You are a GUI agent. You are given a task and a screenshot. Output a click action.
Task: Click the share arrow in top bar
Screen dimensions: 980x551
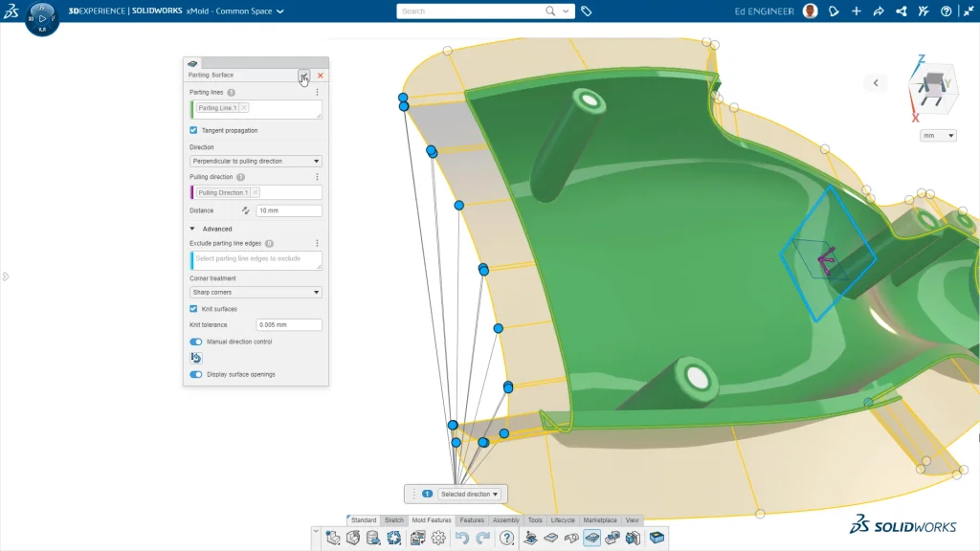click(x=878, y=11)
